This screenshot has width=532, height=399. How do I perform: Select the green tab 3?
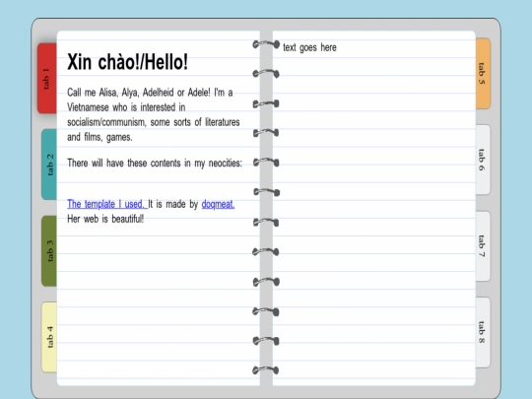[49, 251]
